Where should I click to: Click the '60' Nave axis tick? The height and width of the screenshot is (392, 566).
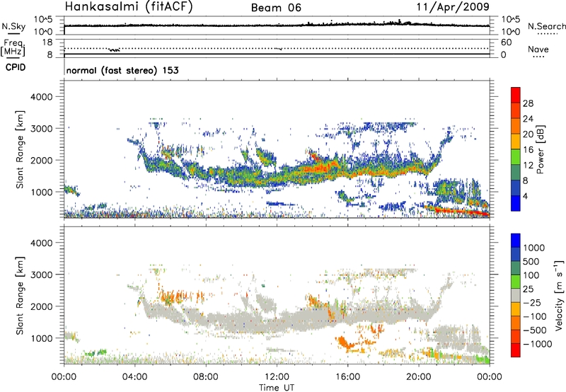(x=506, y=42)
